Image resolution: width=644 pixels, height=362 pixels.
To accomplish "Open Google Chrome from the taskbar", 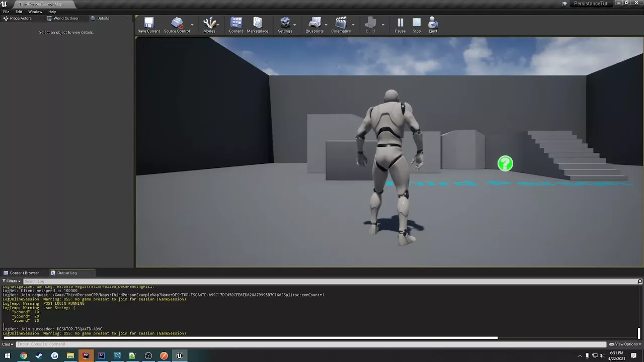I will coord(23,356).
